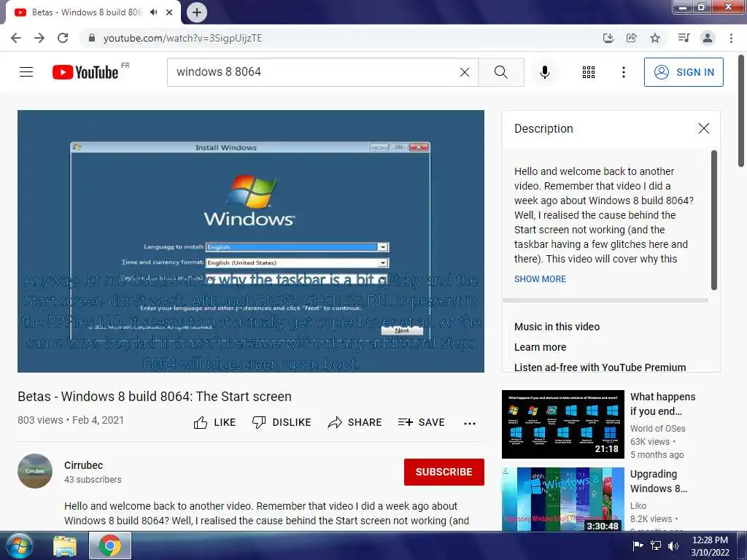
Task: Sign in to YouTube
Action: coord(684,72)
